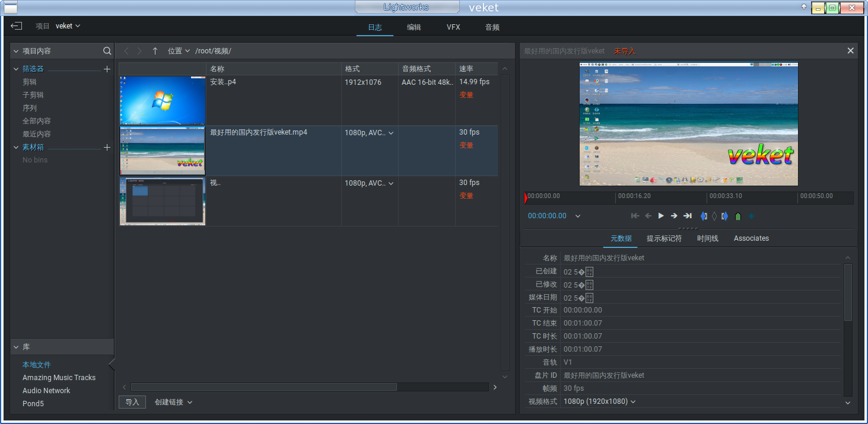Switch to the 日志 tab
This screenshot has width=868, height=424.
(x=375, y=27)
